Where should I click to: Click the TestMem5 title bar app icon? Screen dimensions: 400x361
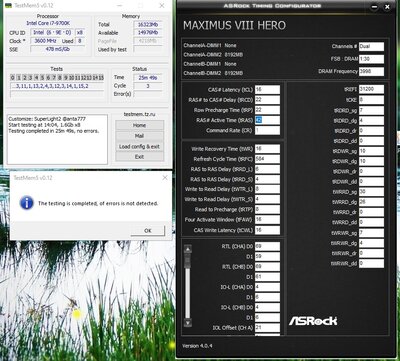[9, 6]
